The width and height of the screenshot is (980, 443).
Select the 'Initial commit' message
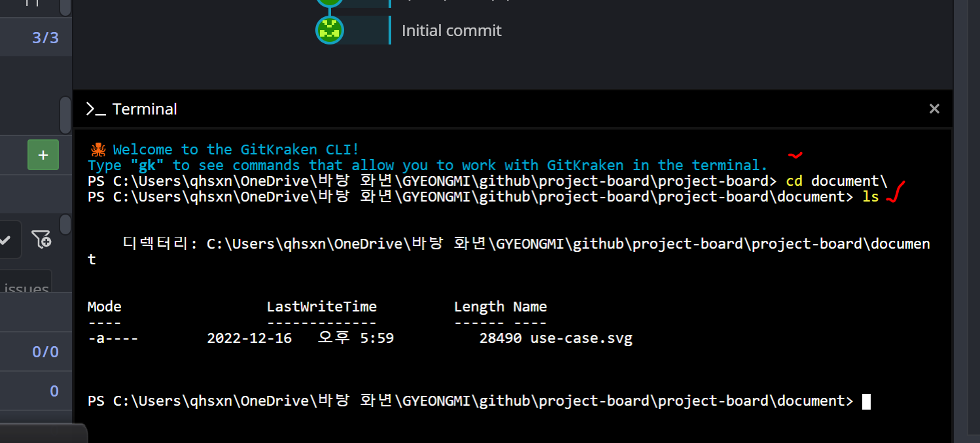click(x=451, y=31)
